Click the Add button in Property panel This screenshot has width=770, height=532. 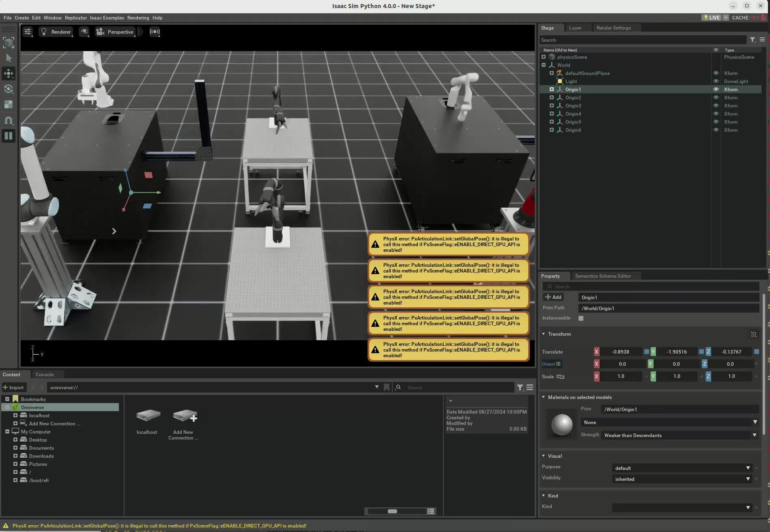553,297
